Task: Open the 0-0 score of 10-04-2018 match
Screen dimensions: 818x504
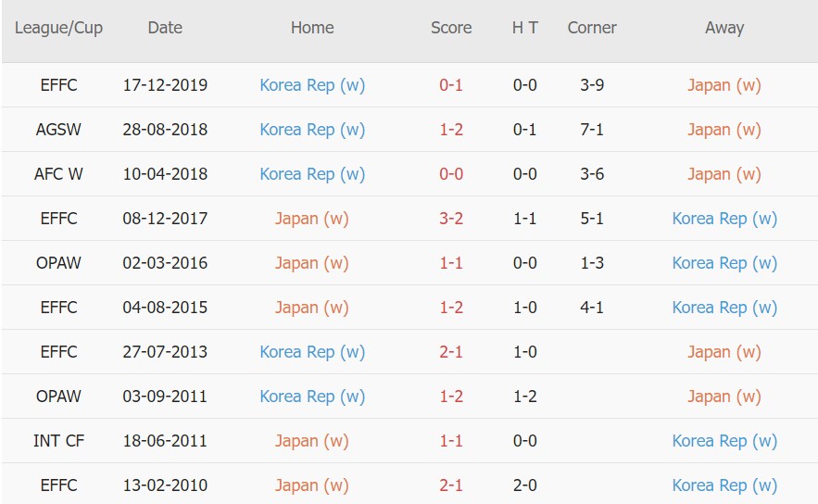Action: pos(451,174)
